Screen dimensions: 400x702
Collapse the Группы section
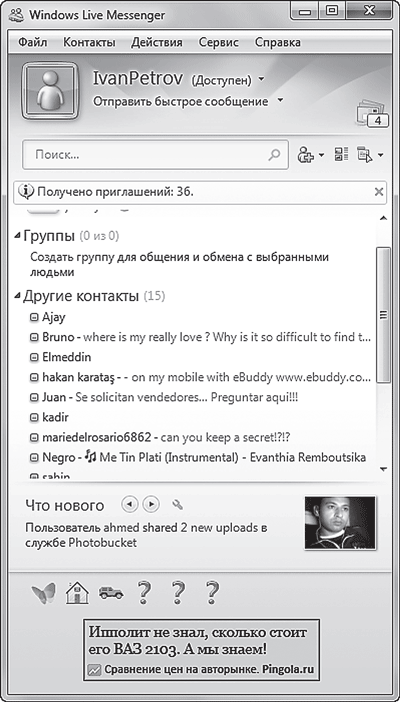coord(17,235)
